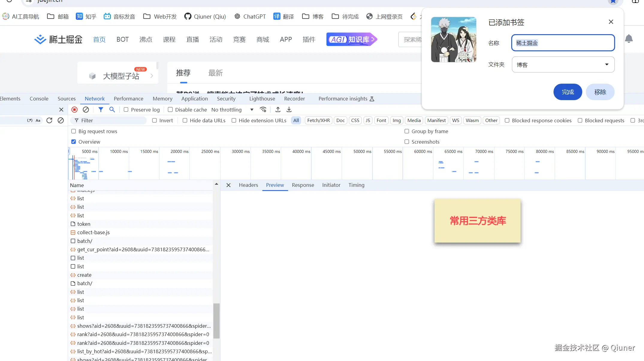Open network conditions wifi icon
Viewport: 644px width, 361px height.
tap(263, 110)
